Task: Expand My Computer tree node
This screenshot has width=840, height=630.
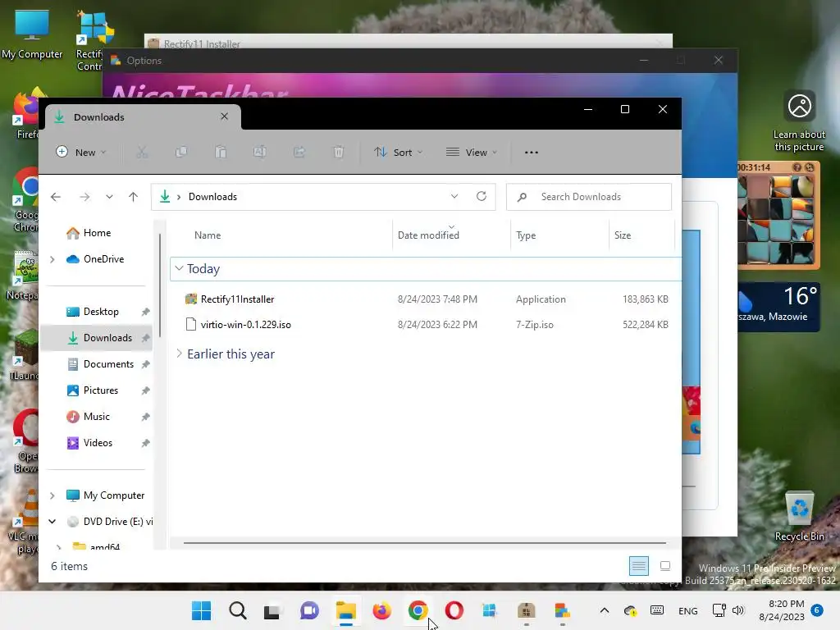Action: (52, 495)
